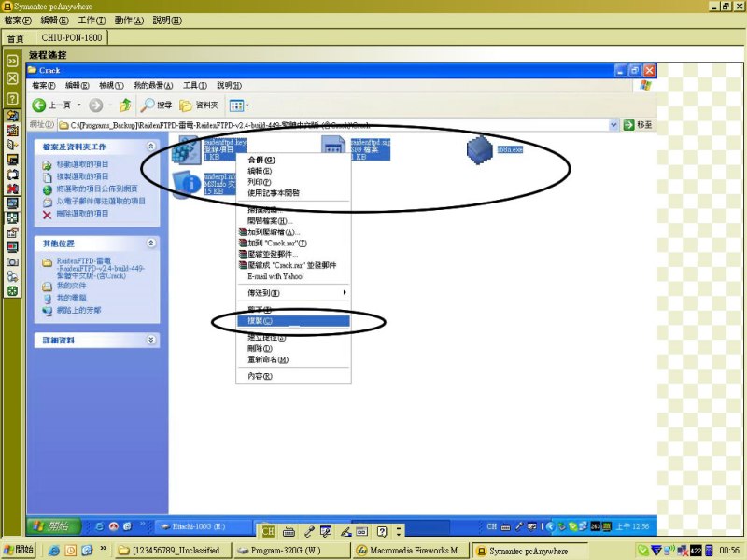
Task: Open 我的最愛(A) menu in the Crack window
Action: (153, 85)
